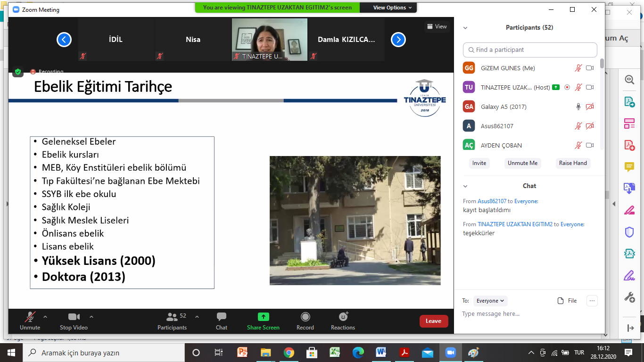Click the green encryption shield icon
644x362 pixels.
click(x=18, y=72)
